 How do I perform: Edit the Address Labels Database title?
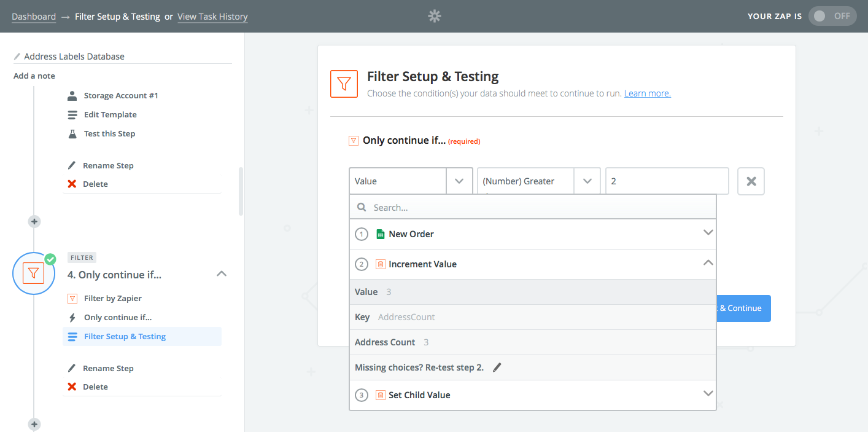click(x=74, y=57)
